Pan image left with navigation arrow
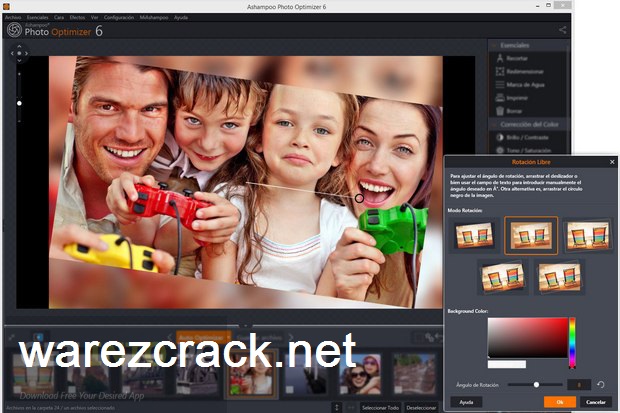 12,53
